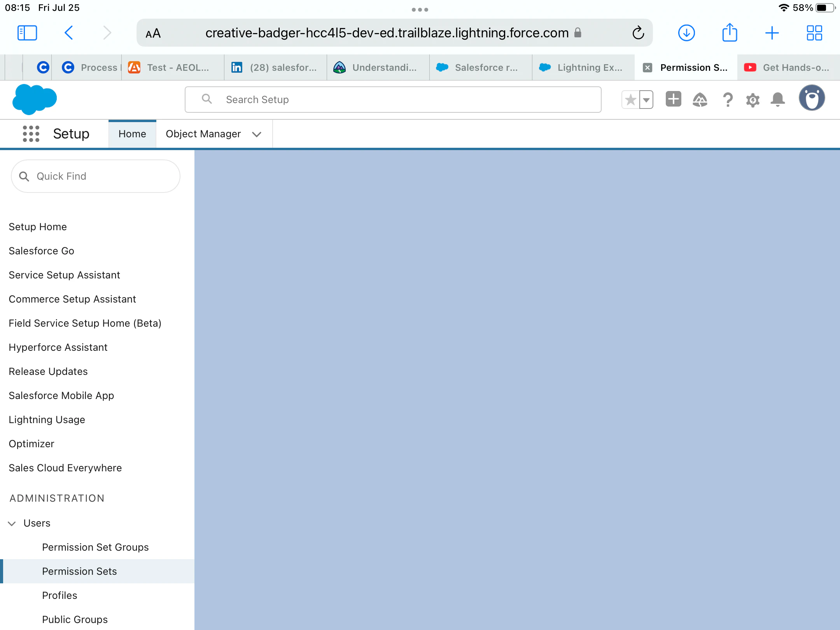Open the Salesforce Help question mark

click(x=728, y=100)
